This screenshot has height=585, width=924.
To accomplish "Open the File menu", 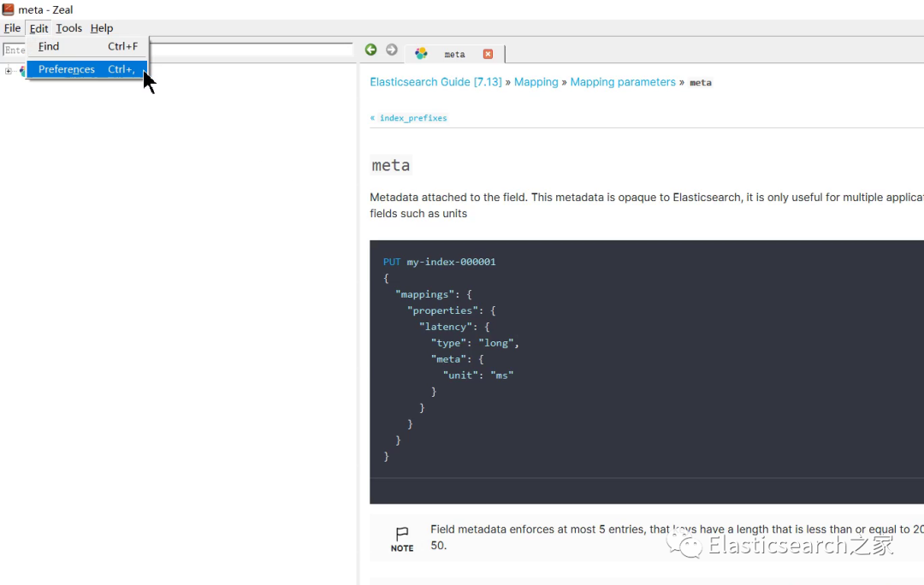I will coord(12,28).
